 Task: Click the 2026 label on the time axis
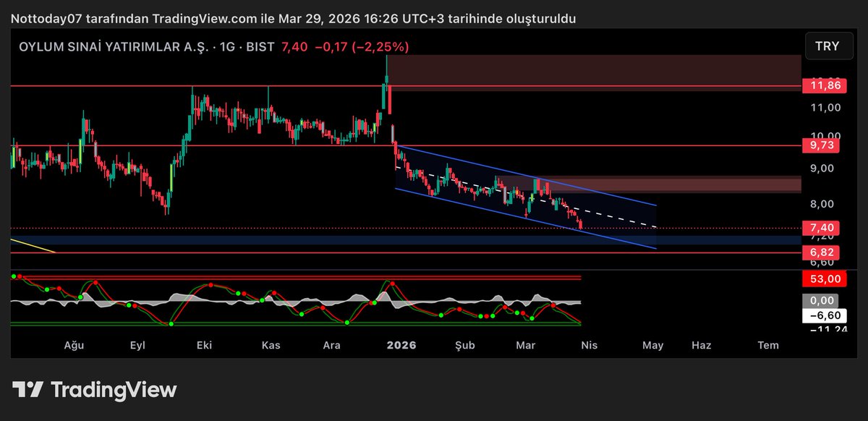pos(401,345)
